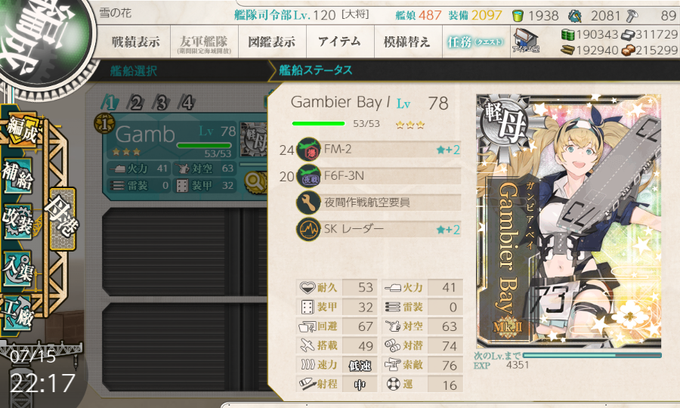
Task: Open the 補給 resupply sidebar icon
Action: (x=18, y=175)
